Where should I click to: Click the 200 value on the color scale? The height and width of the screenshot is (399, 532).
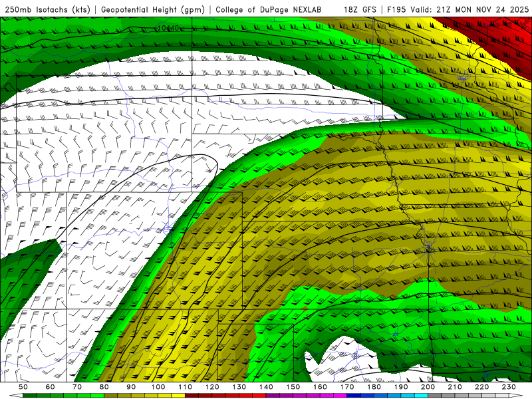pyautogui.click(x=428, y=387)
